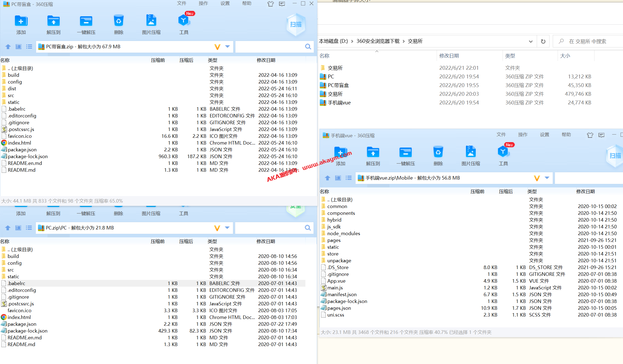Click the 在 交易所 中搜索 search box
623x364 pixels.
click(x=587, y=41)
